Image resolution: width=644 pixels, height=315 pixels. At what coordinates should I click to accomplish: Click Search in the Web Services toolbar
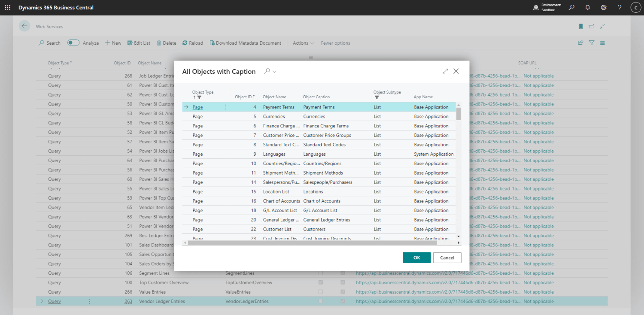point(49,43)
